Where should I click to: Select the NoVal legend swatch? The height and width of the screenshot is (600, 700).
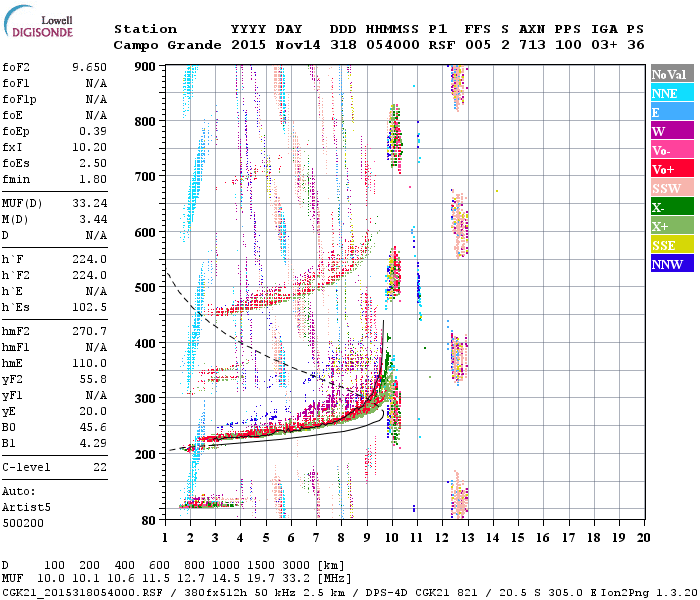click(672, 74)
